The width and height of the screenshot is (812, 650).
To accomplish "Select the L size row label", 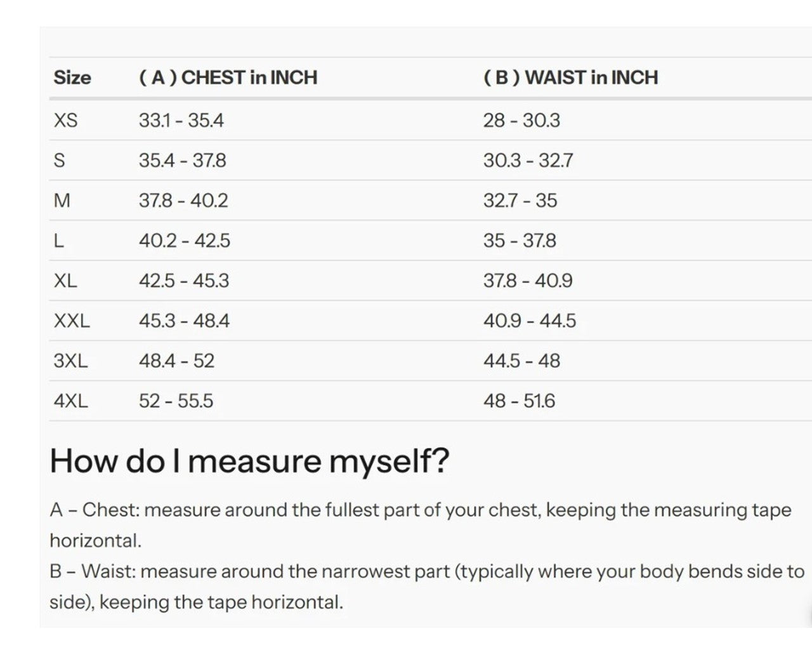I will coord(59,241).
